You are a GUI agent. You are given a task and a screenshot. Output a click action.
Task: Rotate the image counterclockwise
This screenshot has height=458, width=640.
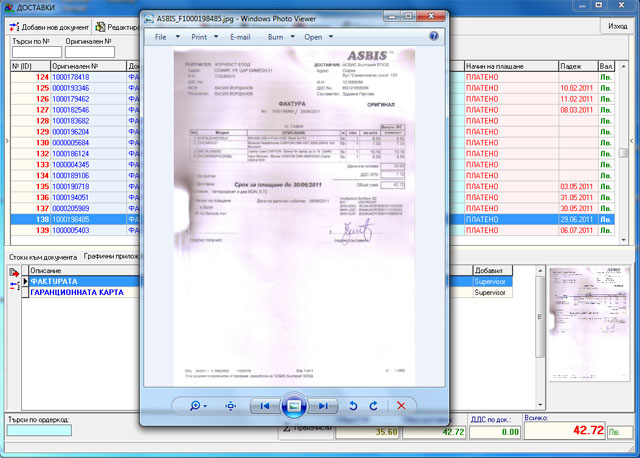tap(353, 406)
